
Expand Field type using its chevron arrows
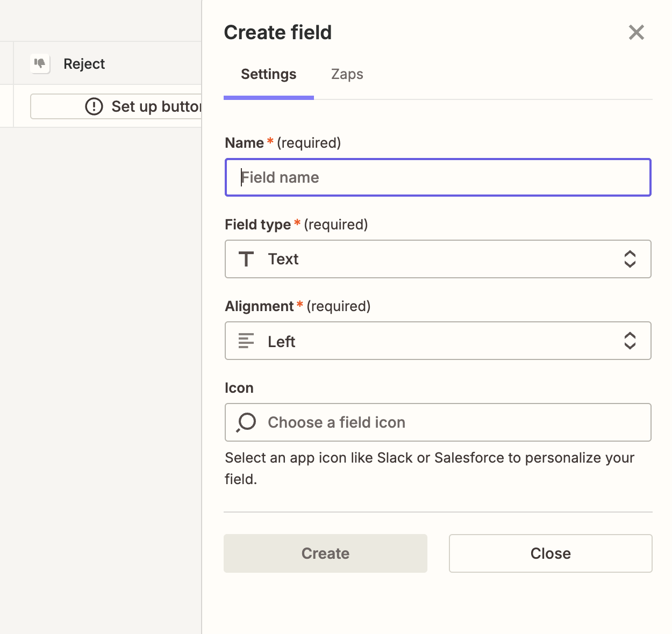click(x=630, y=259)
